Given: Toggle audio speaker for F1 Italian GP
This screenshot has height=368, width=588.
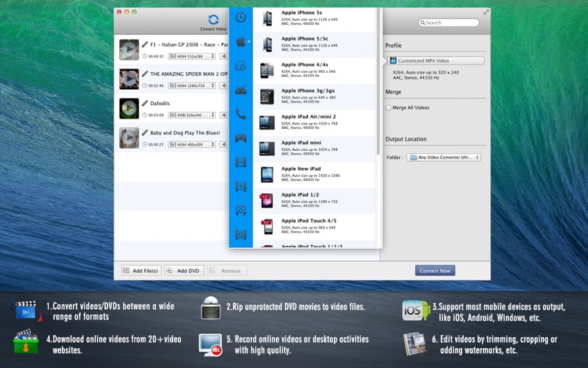Looking at the screenshot, I should (x=224, y=57).
